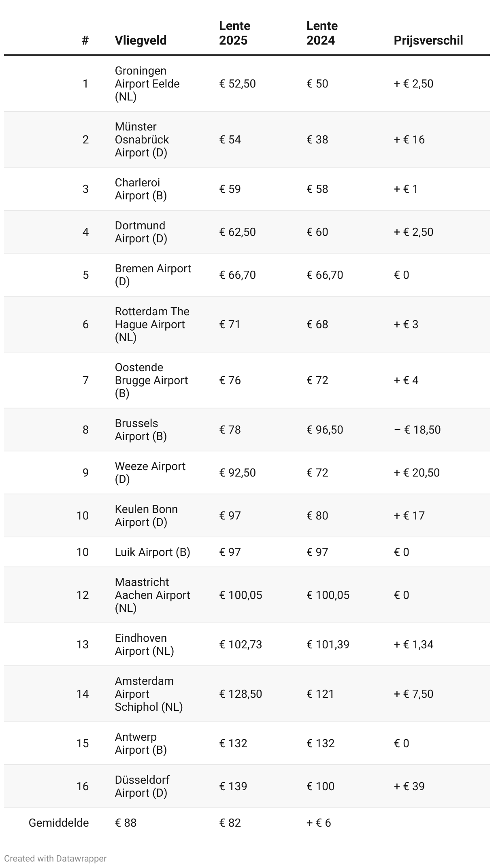Click the Rotterdam The Hague Airport cell

pos(152,325)
